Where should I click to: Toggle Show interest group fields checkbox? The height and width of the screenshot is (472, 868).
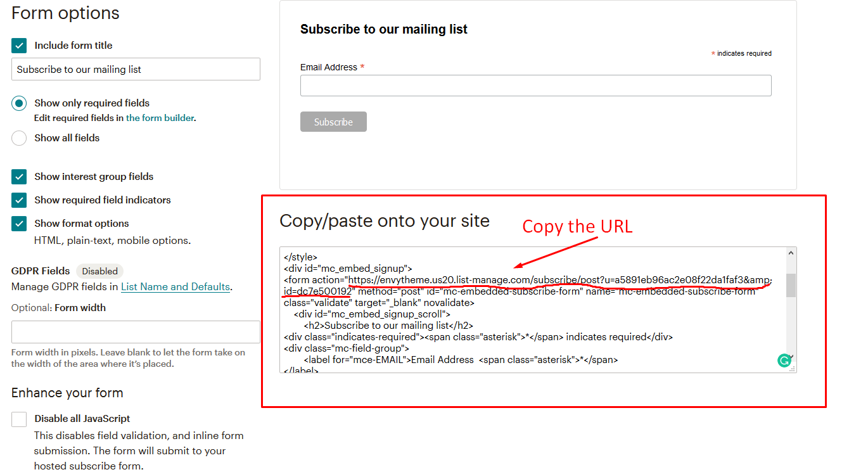19,177
